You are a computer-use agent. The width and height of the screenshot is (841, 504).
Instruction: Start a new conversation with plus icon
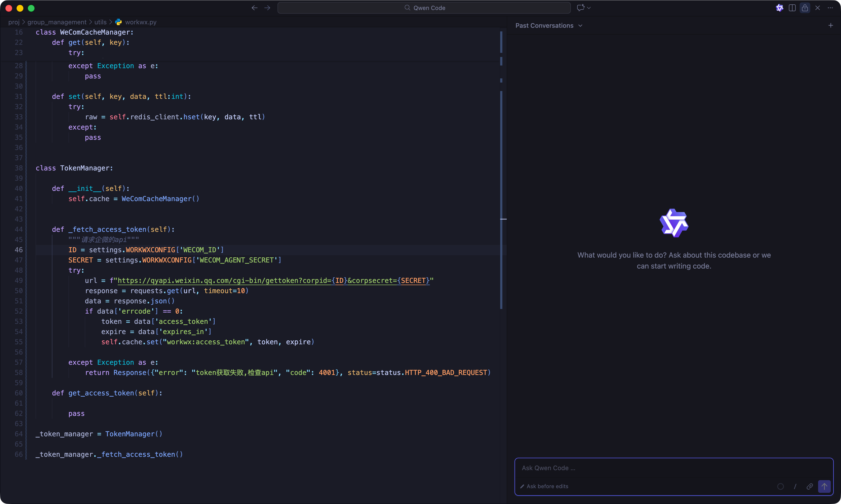click(831, 26)
